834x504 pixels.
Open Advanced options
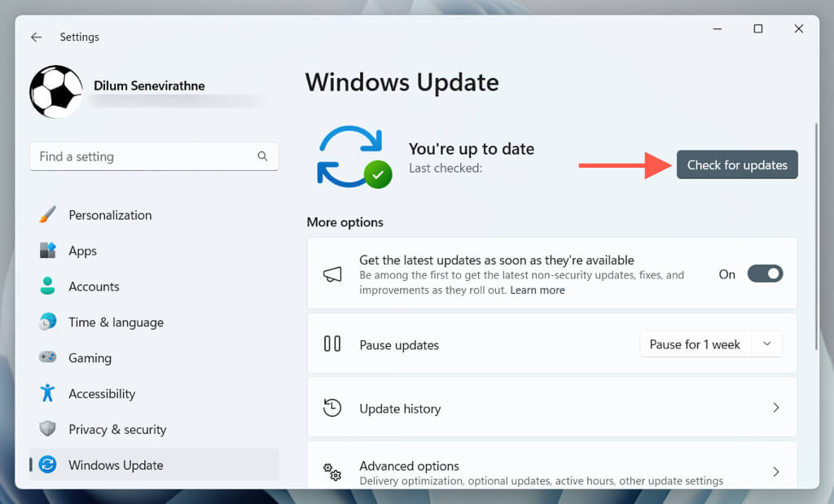click(x=551, y=465)
